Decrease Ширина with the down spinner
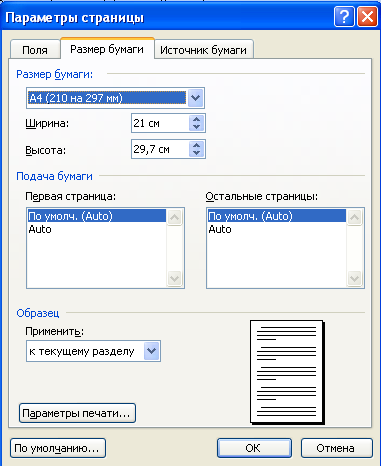This screenshot has height=466, width=381. (x=197, y=127)
